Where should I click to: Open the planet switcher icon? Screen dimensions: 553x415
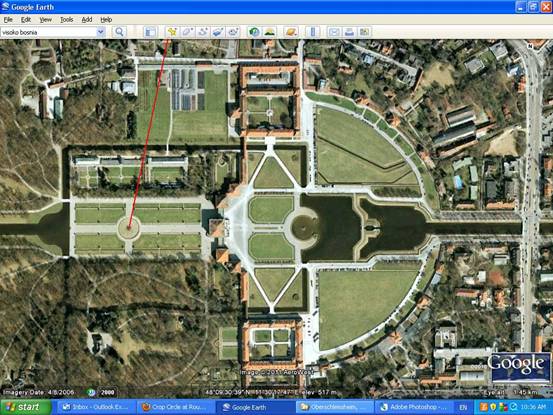[291, 32]
